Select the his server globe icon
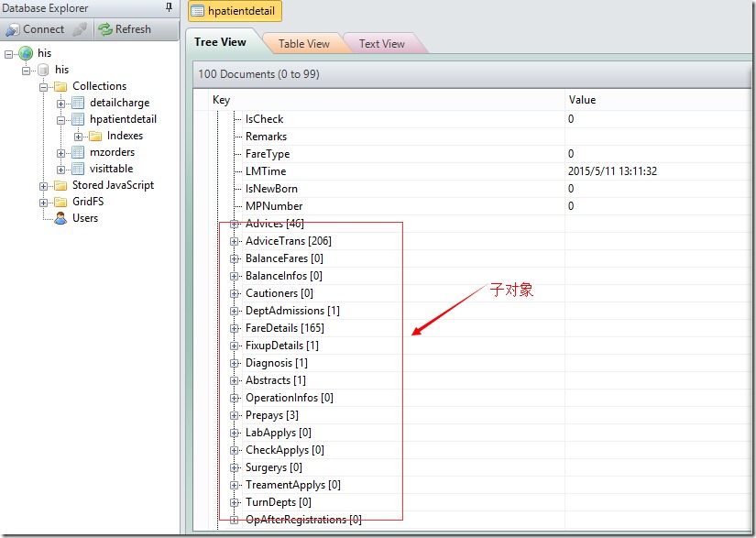 (26, 53)
